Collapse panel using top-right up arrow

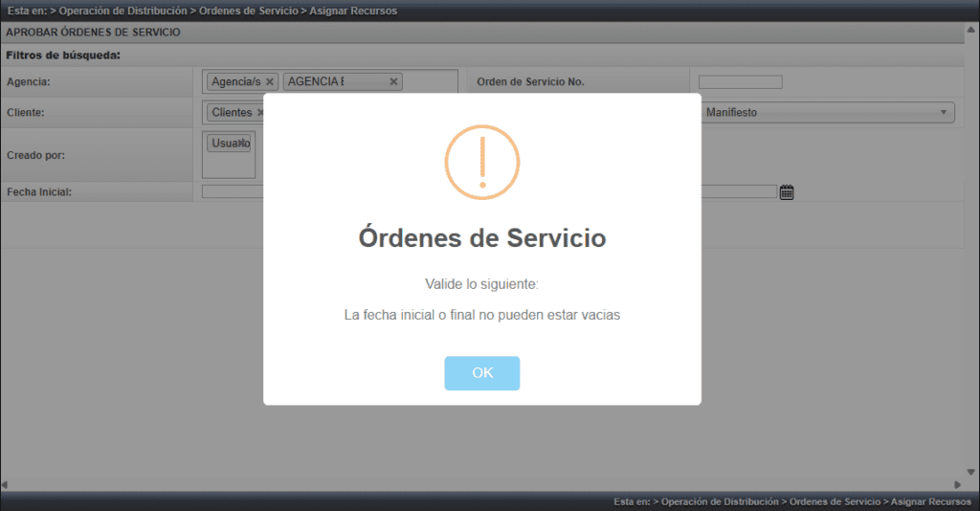(970, 32)
